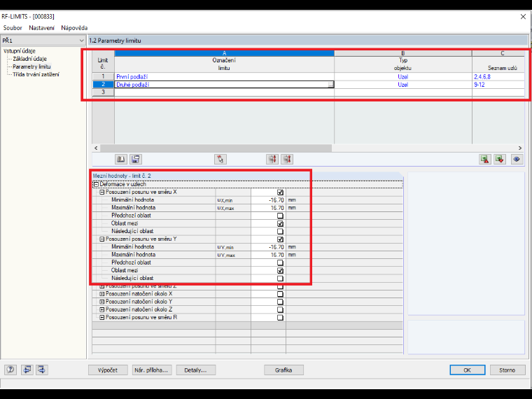Viewport: 532px width, 399px height.
Task: Go to the next table with right arrow icon
Action: tap(42, 370)
